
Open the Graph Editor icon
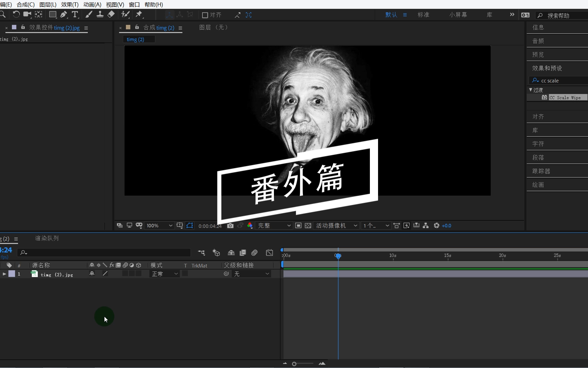[x=269, y=253]
